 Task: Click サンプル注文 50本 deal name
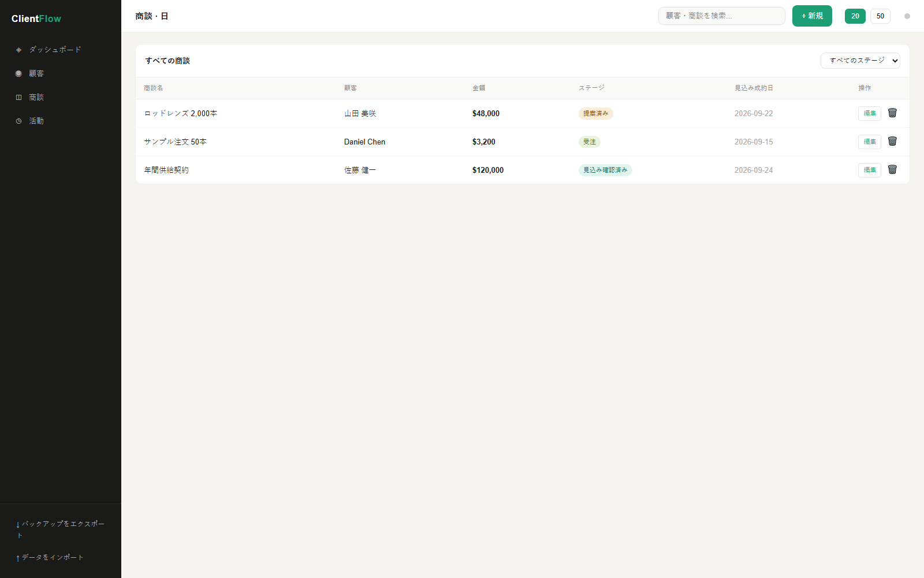coord(176,142)
